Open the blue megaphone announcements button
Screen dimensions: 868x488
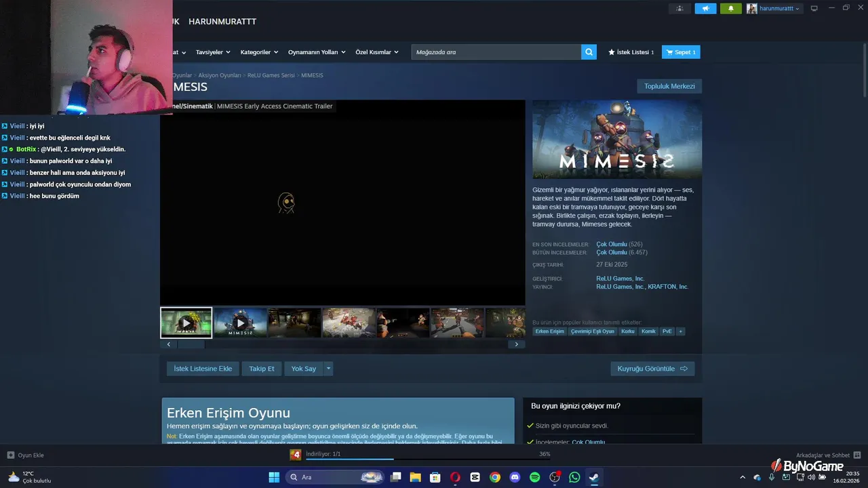coord(705,9)
